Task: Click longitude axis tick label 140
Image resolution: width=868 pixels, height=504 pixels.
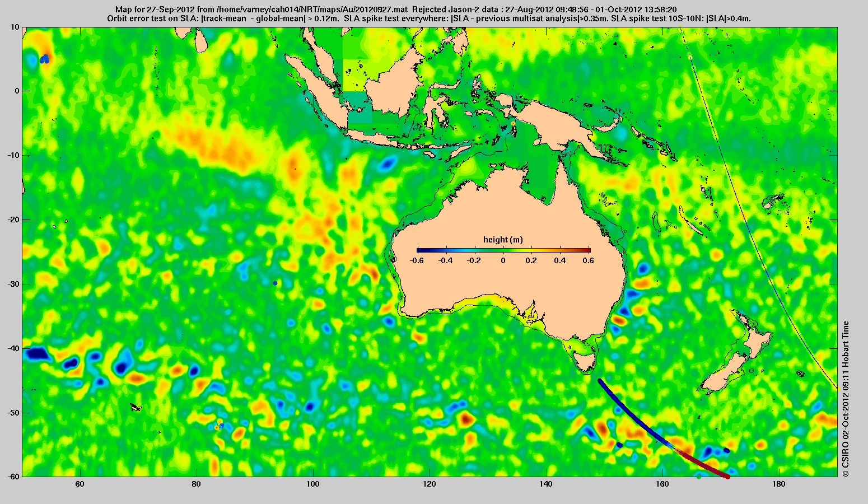Action: click(x=546, y=484)
